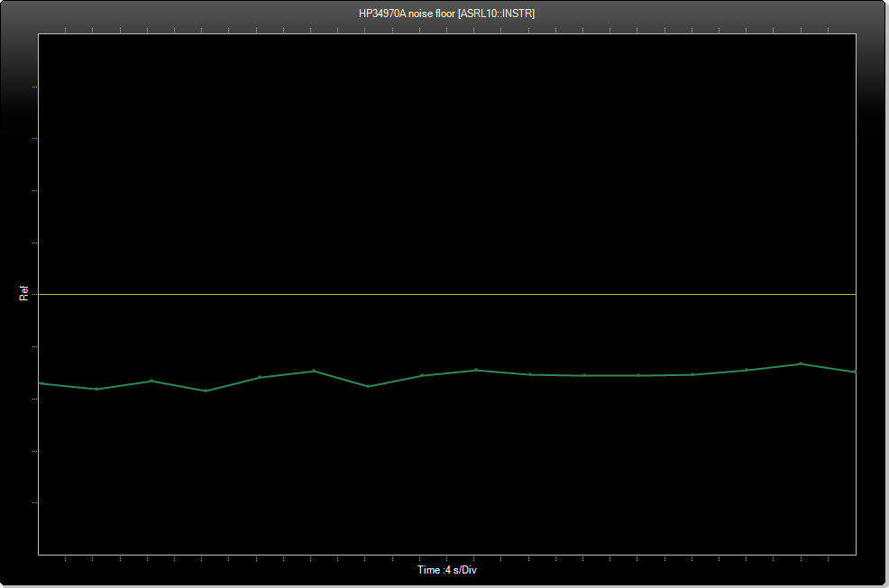Select the yellow horizontal reference line
Viewport: 889px width, 588px height.
click(447, 294)
